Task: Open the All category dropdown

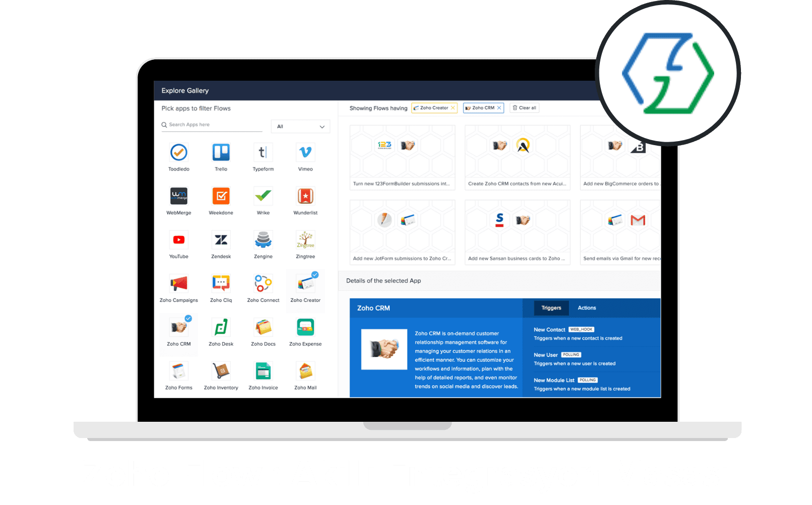Action: coord(300,126)
